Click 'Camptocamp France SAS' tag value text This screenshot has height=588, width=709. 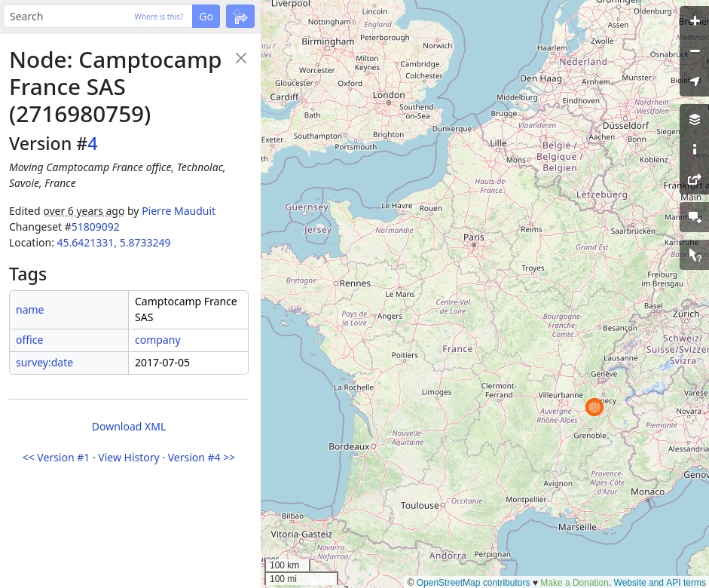[x=186, y=310]
